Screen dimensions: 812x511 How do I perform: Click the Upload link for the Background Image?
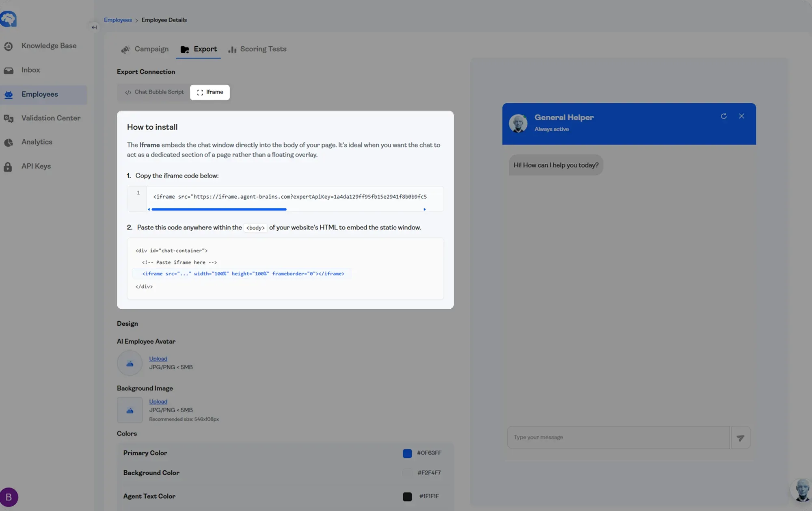point(158,402)
